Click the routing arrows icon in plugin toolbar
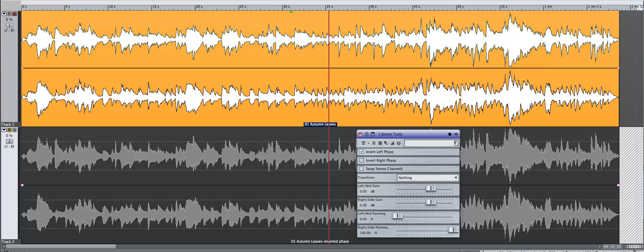The image size is (644, 252). pos(386,143)
